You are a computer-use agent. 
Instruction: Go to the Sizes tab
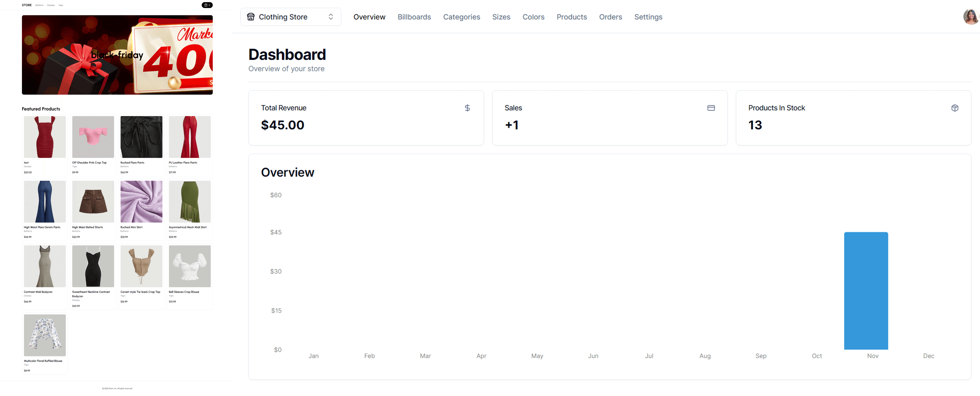[501, 17]
